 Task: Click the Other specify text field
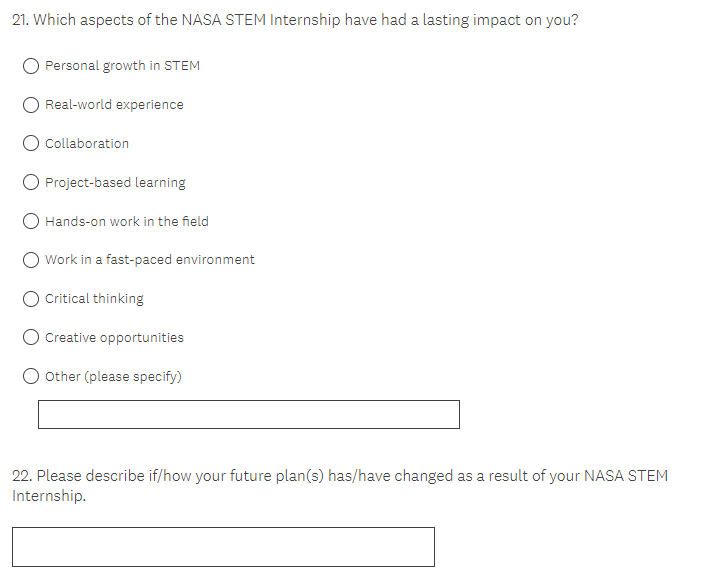click(248, 414)
